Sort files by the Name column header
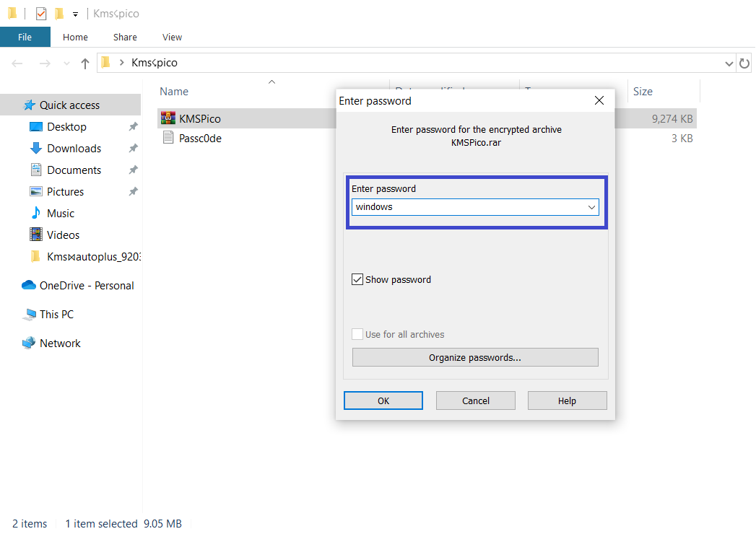 click(x=174, y=92)
